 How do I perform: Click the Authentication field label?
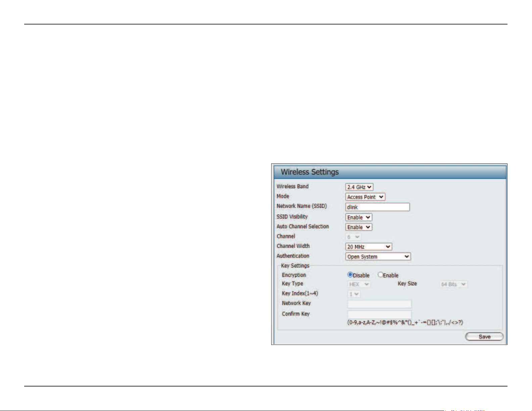click(x=293, y=256)
